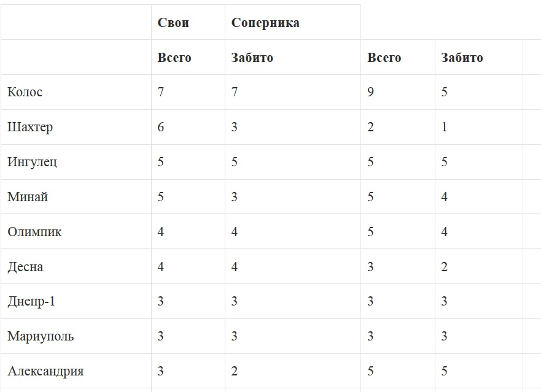Click the Олимпик team name

[34, 233]
